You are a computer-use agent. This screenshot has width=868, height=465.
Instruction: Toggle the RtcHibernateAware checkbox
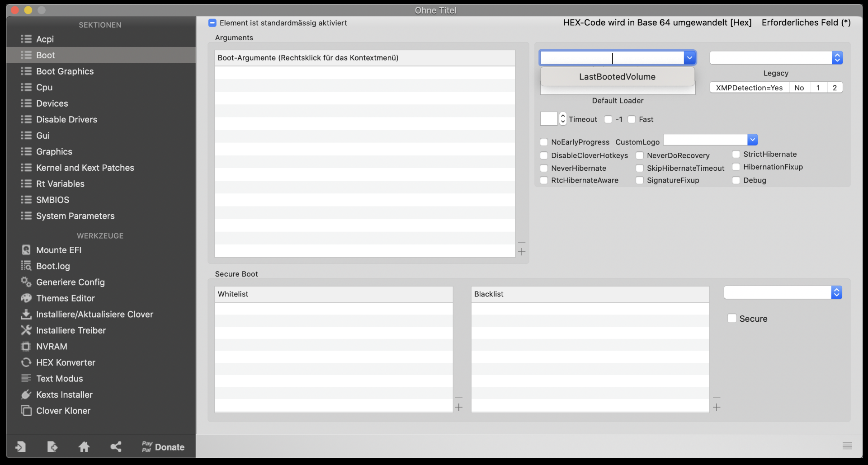544,180
